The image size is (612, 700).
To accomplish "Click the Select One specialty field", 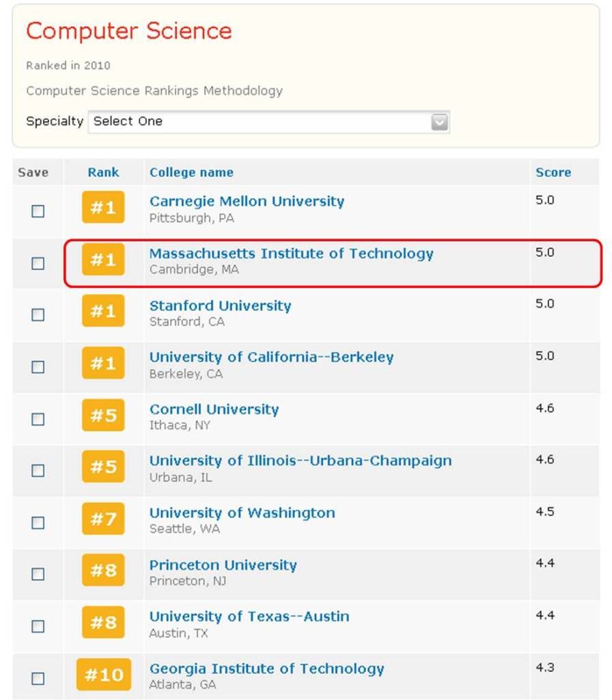I will pyautogui.click(x=260, y=122).
